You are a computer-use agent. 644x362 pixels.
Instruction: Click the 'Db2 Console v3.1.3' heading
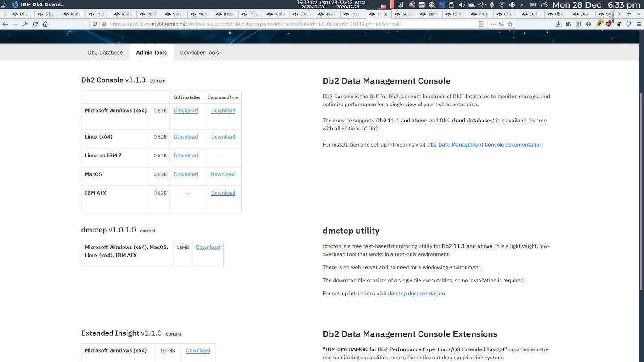pos(114,80)
